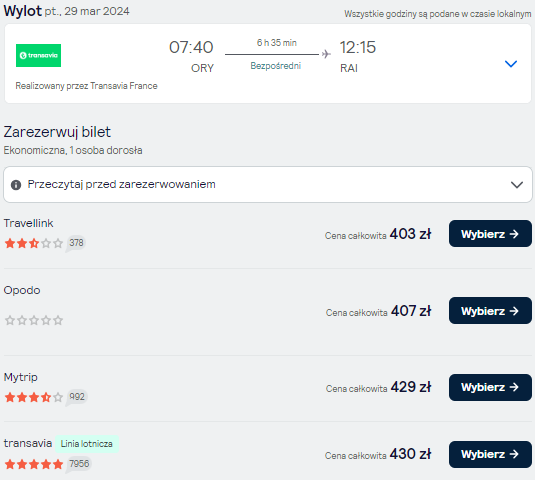Image resolution: width=535 pixels, height=480 pixels.
Task: Click the 'Bezpośredni' direct flight label
Action: click(x=276, y=66)
